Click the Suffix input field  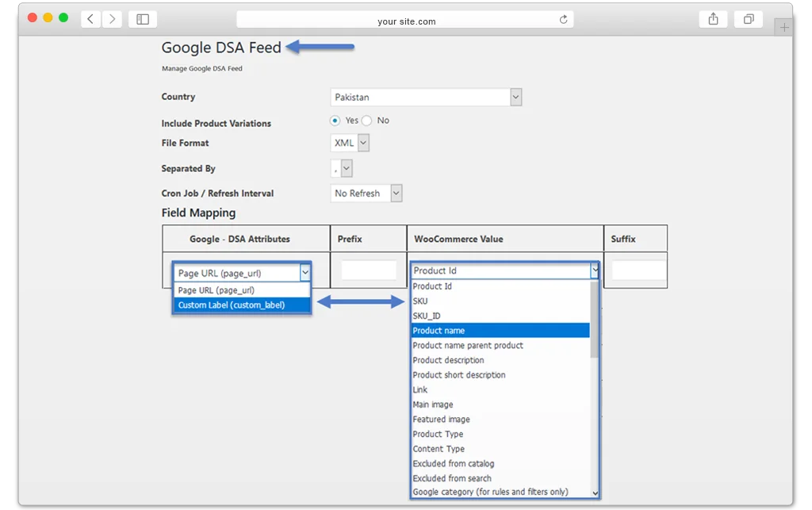pyautogui.click(x=639, y=270)
